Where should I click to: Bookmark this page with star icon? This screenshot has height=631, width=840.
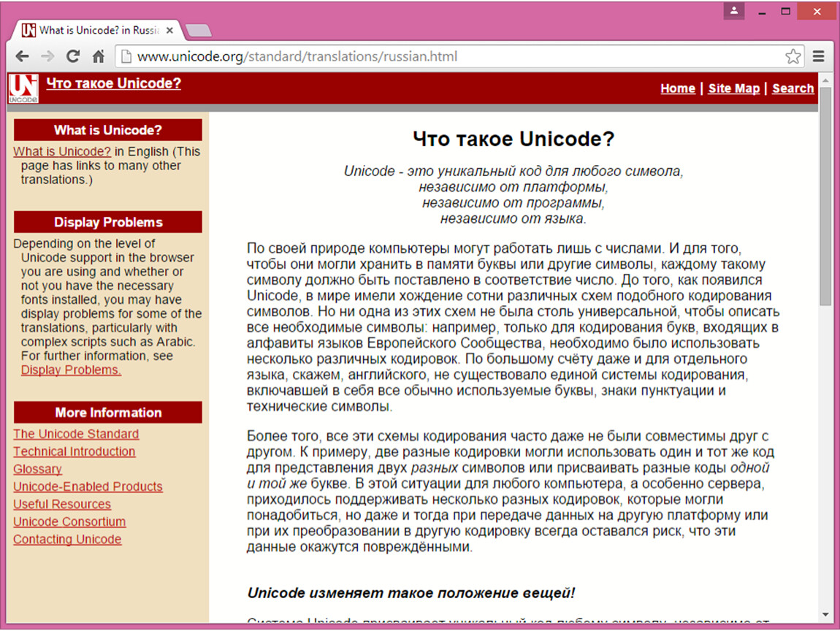point(793,56)
